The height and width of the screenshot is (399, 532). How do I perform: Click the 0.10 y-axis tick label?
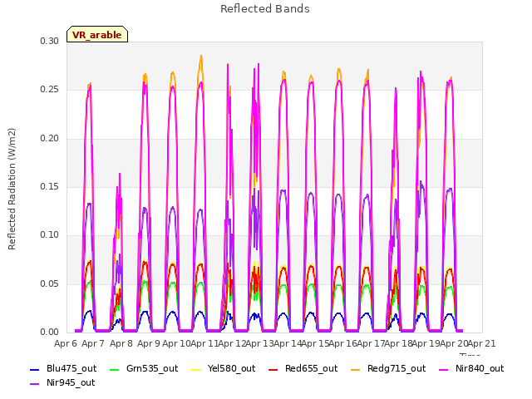click(x=50, y=235)
